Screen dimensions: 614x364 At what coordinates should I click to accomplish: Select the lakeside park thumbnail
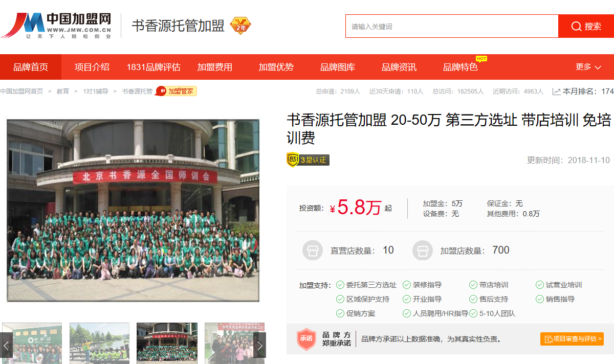point(99,343)
